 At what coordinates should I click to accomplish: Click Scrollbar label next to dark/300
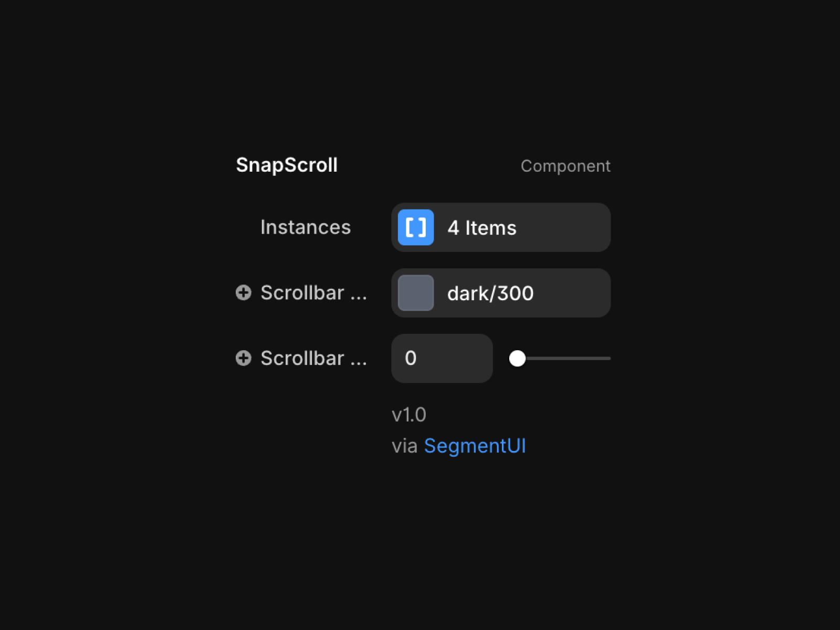pyautogui.click(x=313, y=292)
